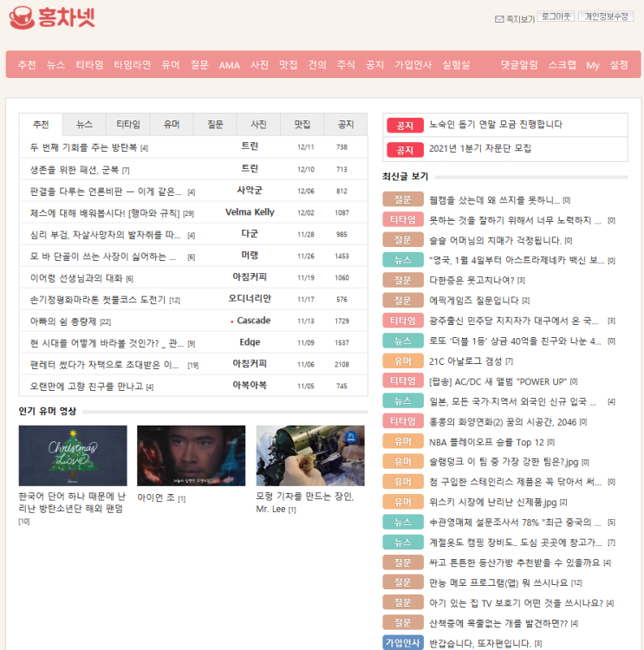This screenshot has height=650, width=644.
Task: Click the 홍차넷 teacup logo
Action: click(52, 17)
